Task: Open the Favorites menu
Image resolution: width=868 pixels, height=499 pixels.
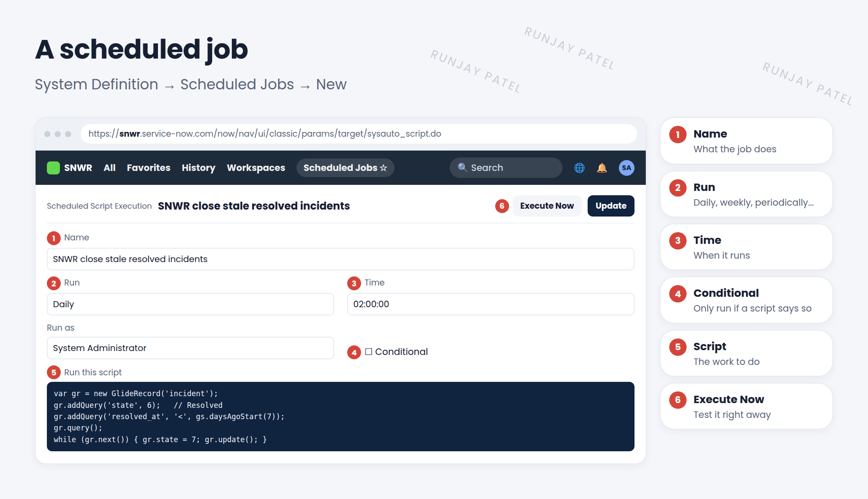Action: 148,168
